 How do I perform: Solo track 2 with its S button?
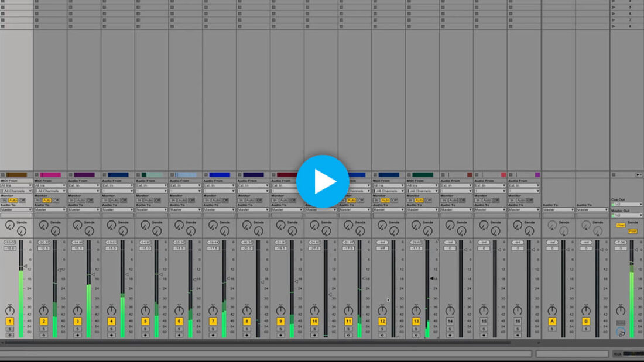click(x=43, y=329)
